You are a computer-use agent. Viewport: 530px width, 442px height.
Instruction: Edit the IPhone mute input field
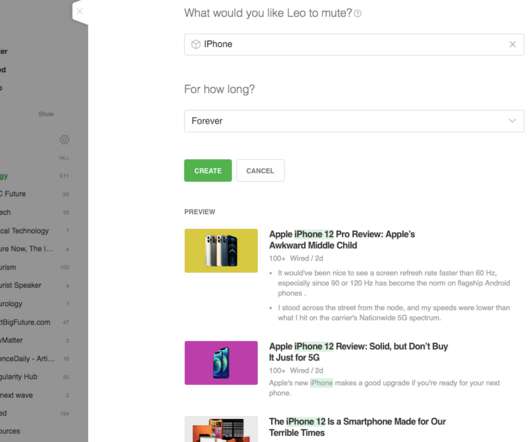[354, 44]
